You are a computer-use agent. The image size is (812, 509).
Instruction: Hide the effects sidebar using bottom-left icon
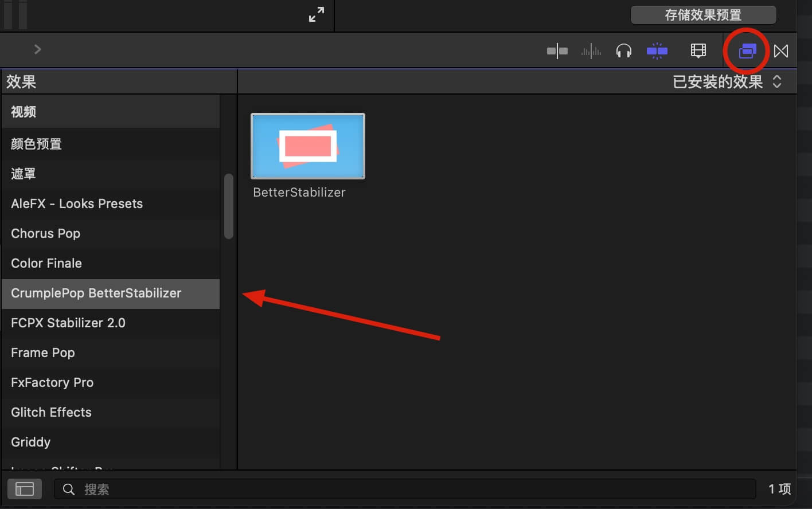coord(25,489)
